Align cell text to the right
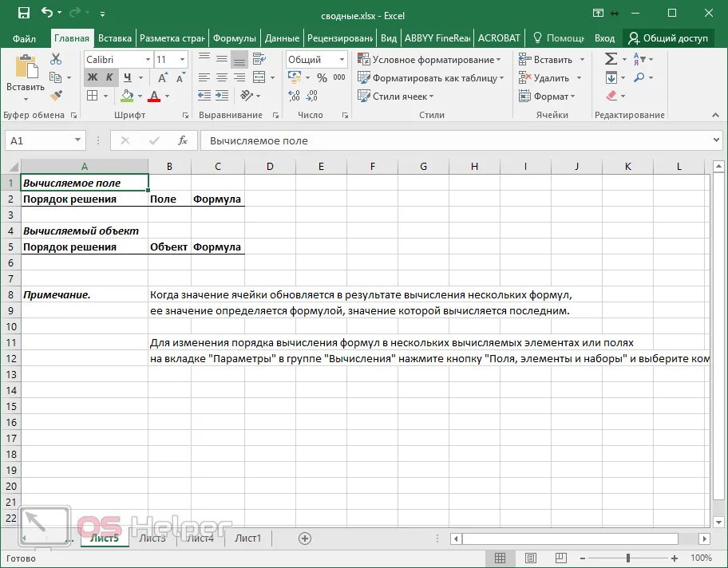728x568 pixels. pos(239,77)
